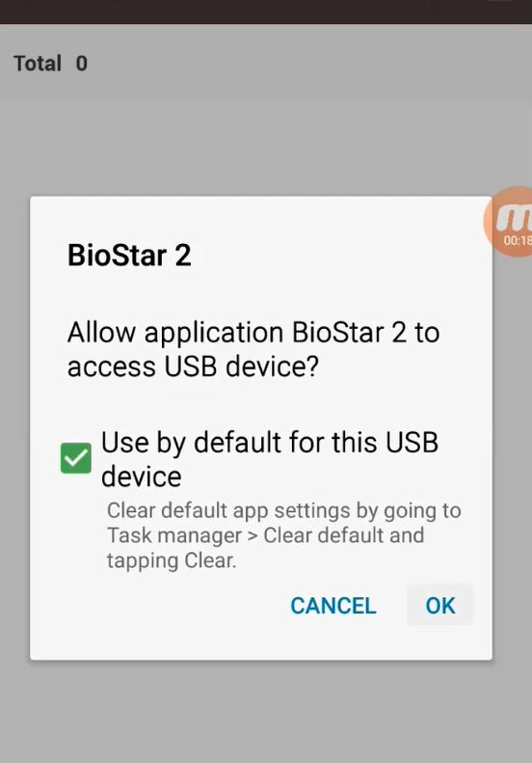The image size is (532, 763).
Task: Tap the Total label behind the dialog
Action: 38,64
